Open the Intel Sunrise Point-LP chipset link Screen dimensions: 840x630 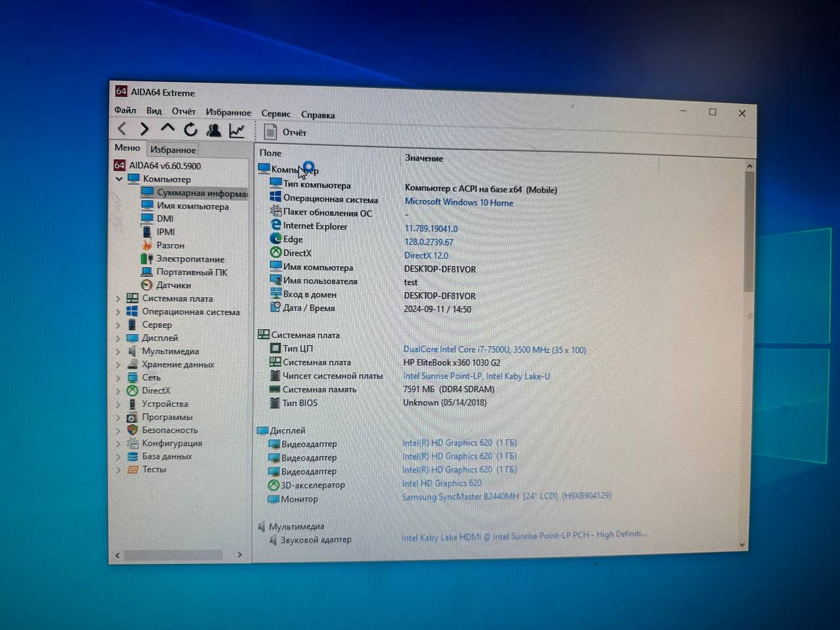click(476, 376)
